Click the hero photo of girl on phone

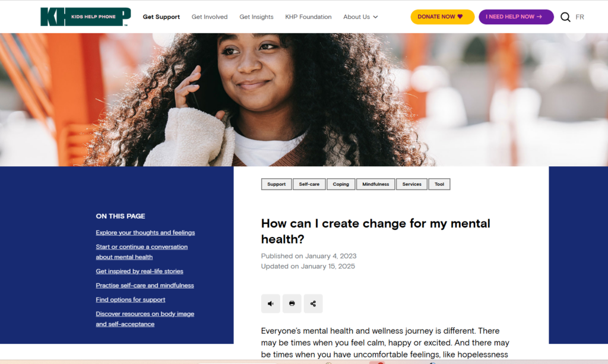point(304,100)
